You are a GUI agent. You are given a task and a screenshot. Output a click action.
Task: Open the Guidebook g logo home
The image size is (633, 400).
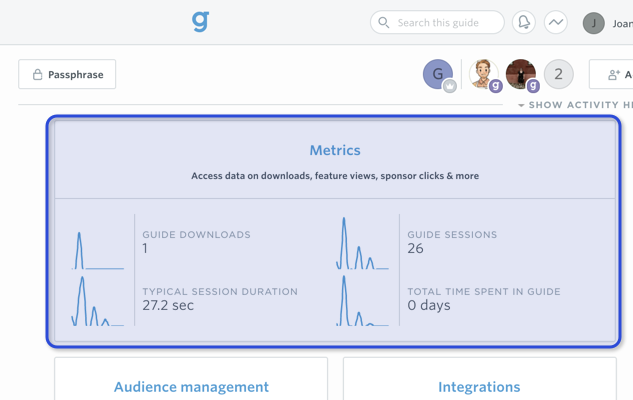pos(200,21)
